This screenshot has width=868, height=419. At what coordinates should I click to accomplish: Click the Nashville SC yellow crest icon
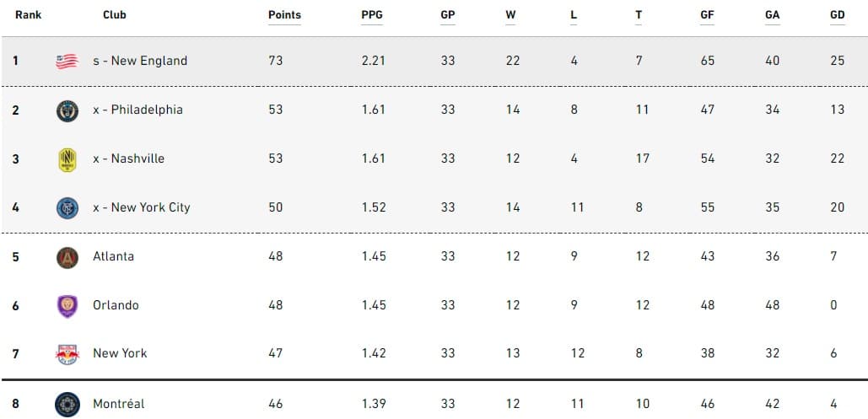pos(67,159)
